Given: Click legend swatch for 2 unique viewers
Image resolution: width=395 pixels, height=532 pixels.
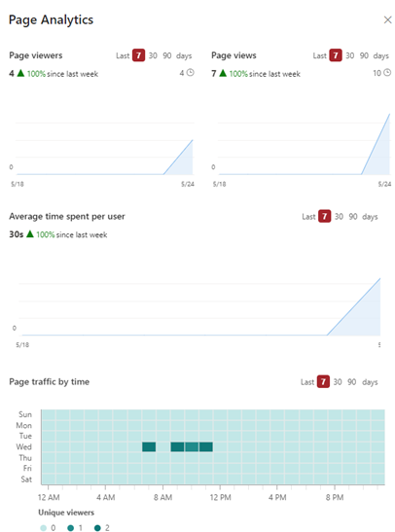Looking at the screenshot, I should pos(97,528).
